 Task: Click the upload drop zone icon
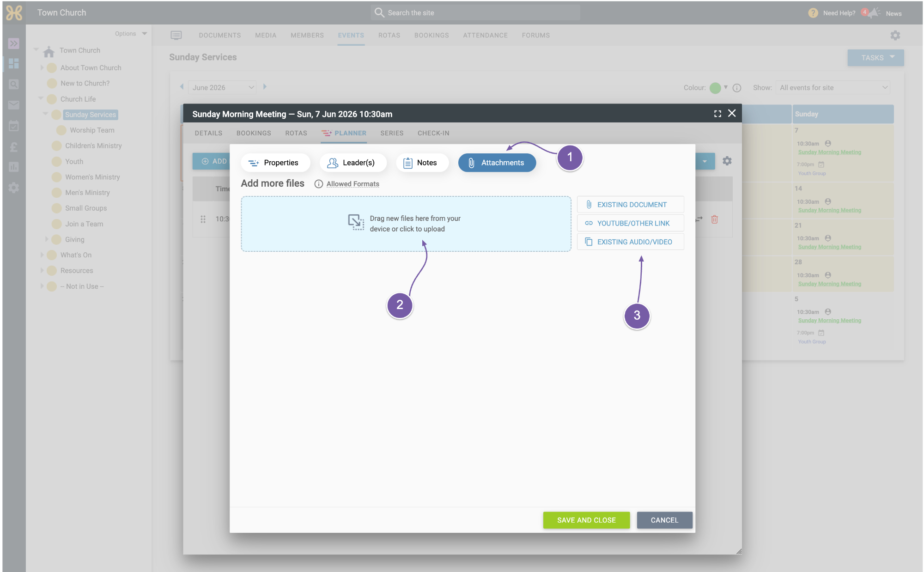[356, 222]
